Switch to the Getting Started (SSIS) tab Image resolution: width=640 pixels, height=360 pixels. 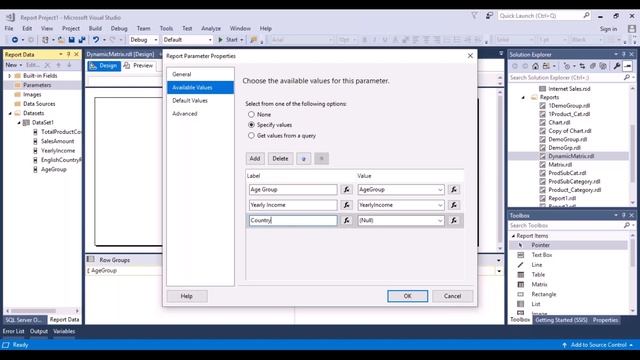click(x=561, y=320)
